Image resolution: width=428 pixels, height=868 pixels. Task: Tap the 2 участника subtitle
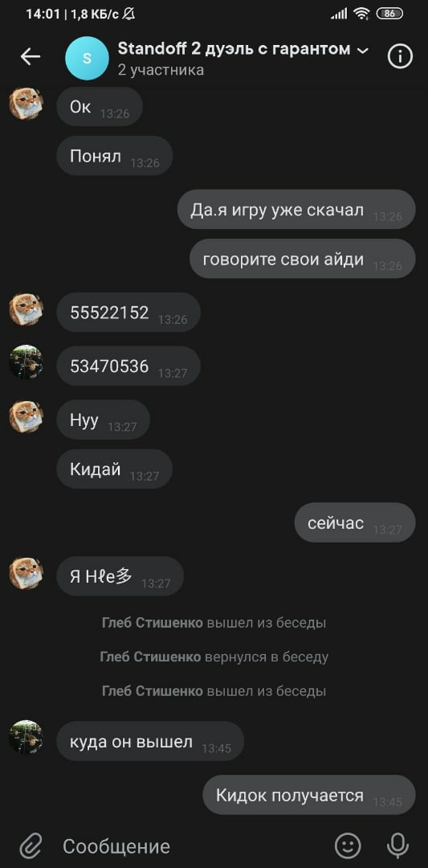click(x=161, y=70)
